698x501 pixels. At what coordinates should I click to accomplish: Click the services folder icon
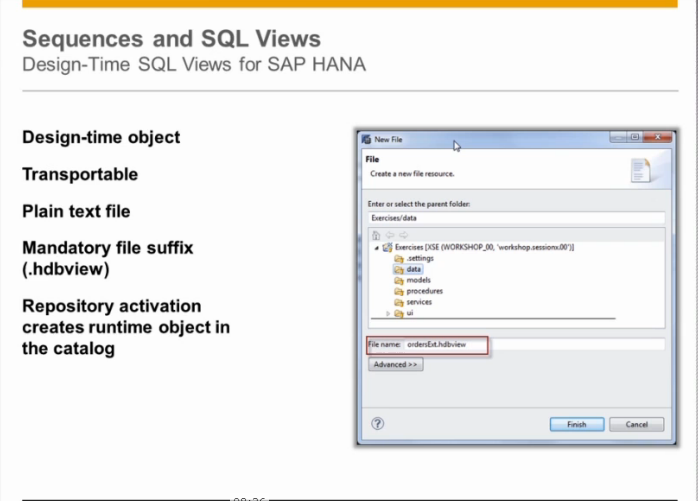pos(399,302)
